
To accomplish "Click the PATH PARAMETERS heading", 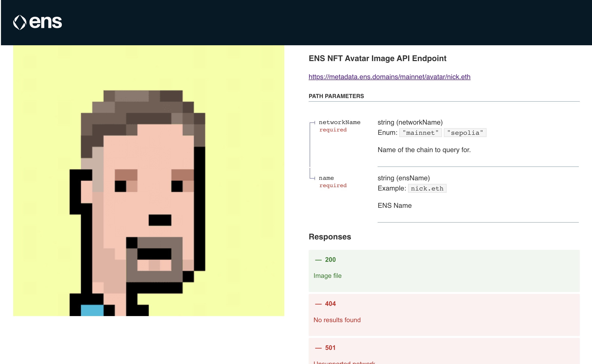I will coord(336,96).
